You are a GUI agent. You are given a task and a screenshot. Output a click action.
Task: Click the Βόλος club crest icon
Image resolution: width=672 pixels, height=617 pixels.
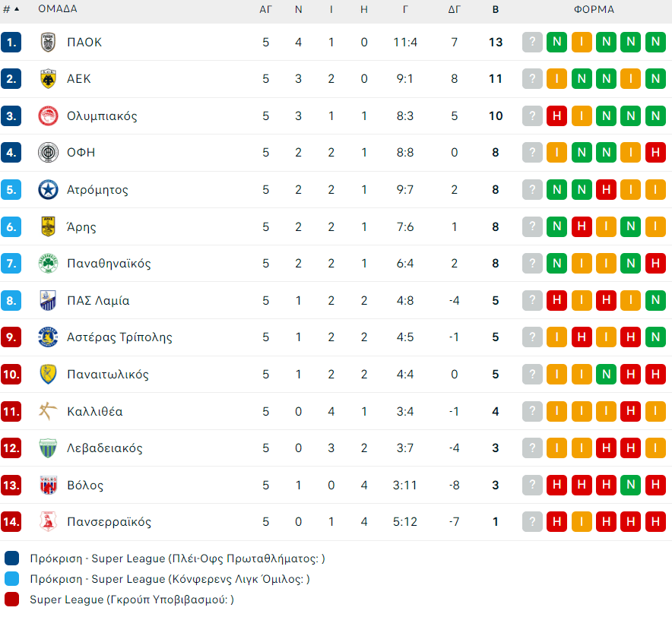49,485
